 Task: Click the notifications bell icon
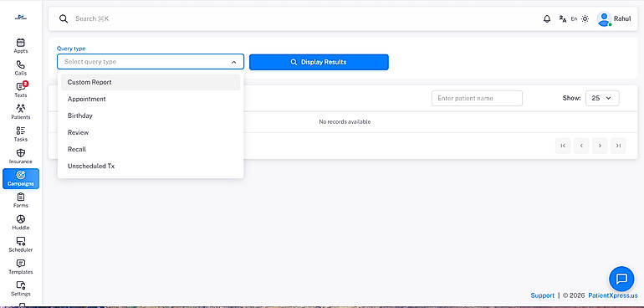click(x=547, y=19)
